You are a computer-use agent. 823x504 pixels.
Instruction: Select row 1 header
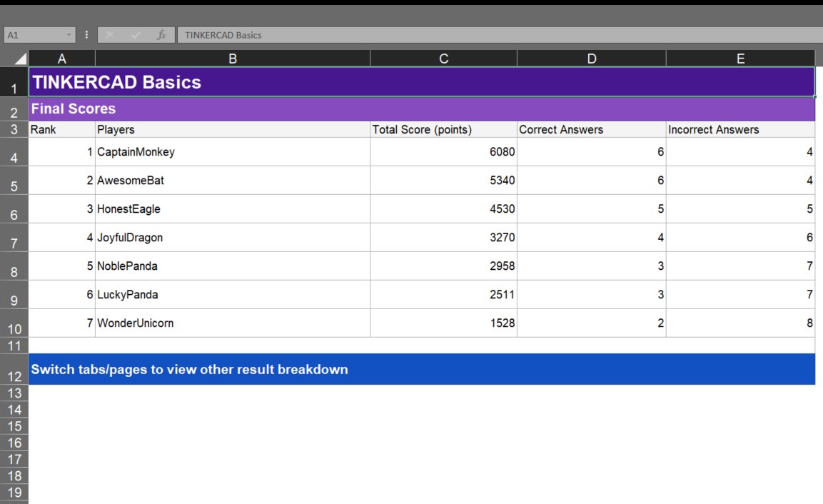coord(14,82)
